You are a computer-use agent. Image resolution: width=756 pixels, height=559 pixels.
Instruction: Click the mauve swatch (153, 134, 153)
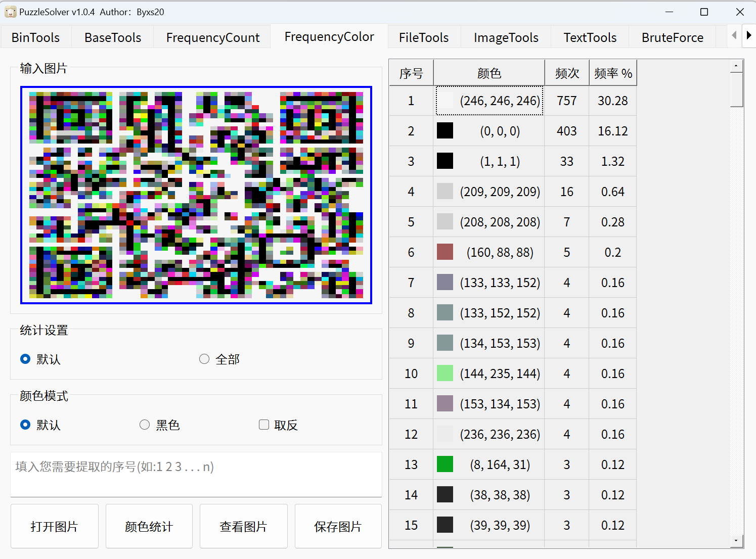point(445,404)
